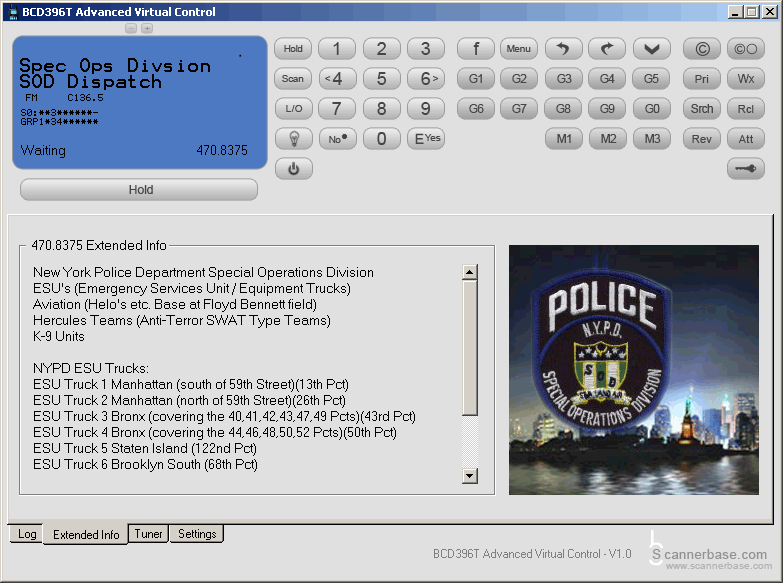
Task: Click the M3 macro key
Action: (652, 138)
